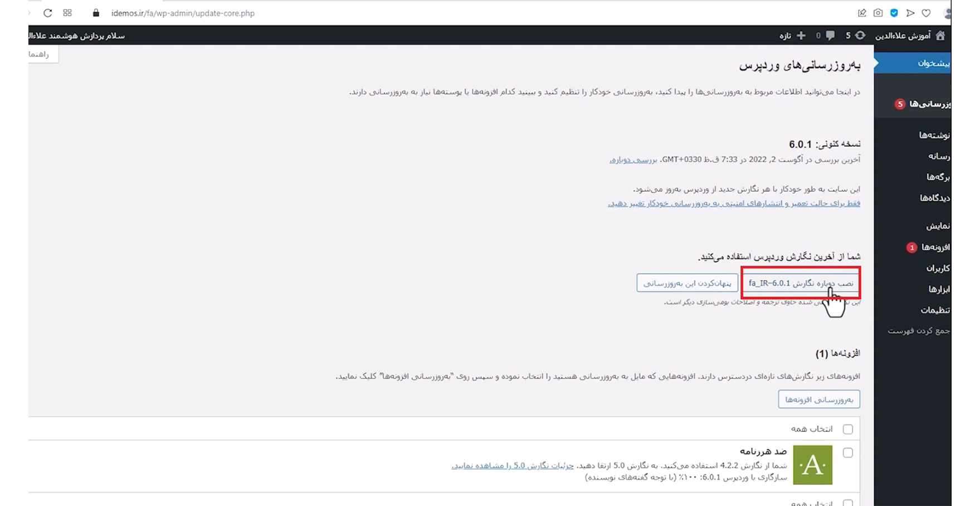This screenshot has width=980, height=506.
Task: Click the افزونه‌ها (1) section heading
Action: (838, 353)
